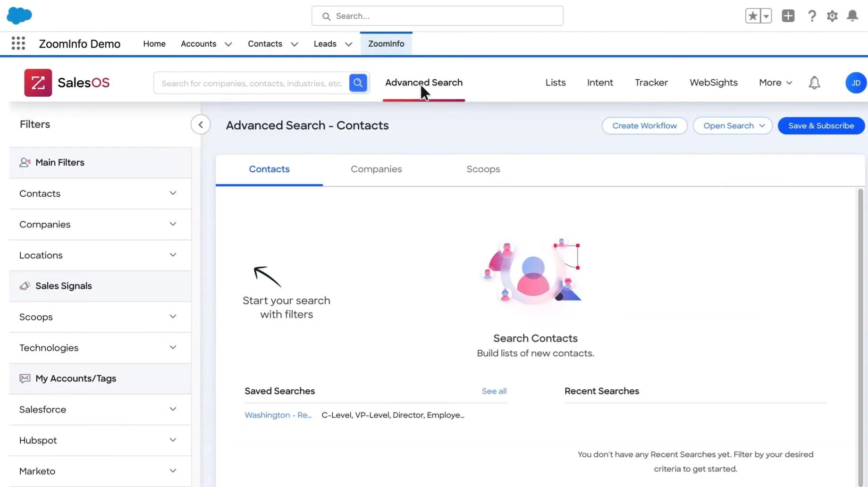The height and width of the screenshot is (487, 868).
Task: Click the Favorites star icon
Action: pos(753,16)
